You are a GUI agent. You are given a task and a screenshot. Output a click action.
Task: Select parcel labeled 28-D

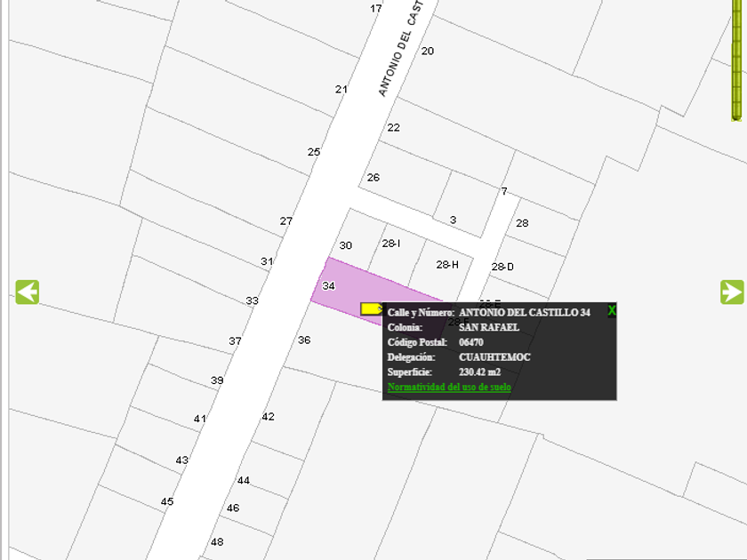point(502,267)
